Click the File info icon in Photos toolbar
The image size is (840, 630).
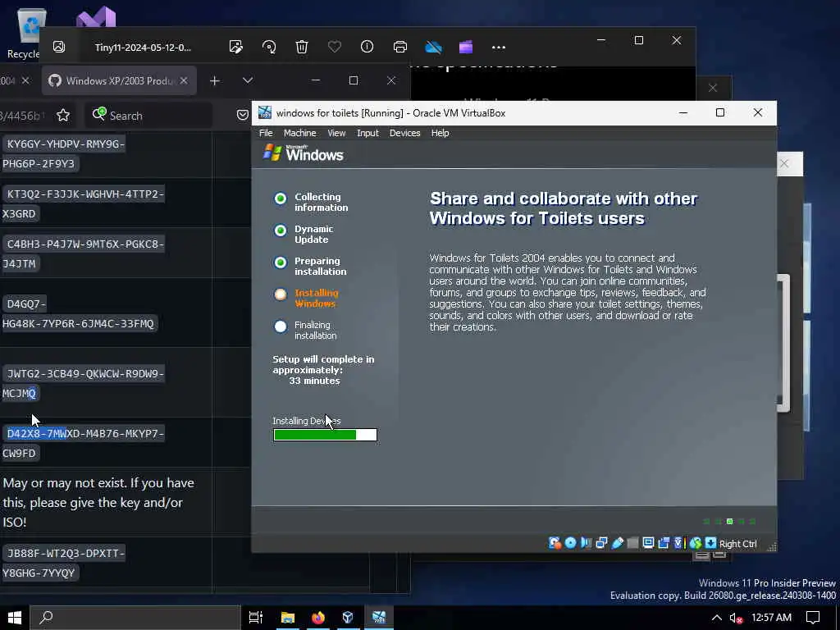coord(367,47)
